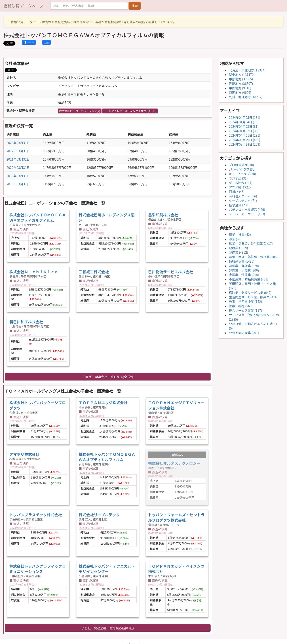Open the アニメ制作 (22) category

coord(240,187)
